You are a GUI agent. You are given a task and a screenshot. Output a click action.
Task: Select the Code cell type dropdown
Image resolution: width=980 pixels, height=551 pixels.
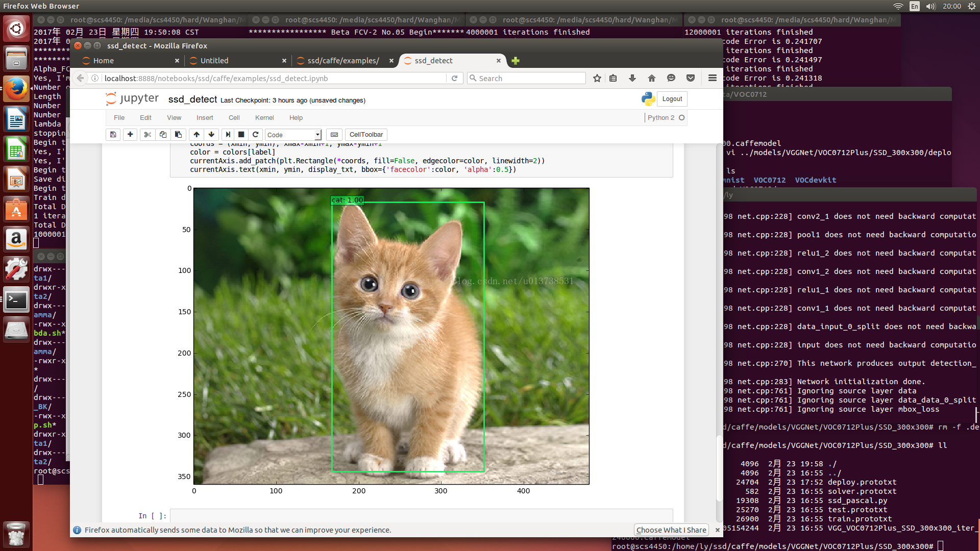(292, 135)
